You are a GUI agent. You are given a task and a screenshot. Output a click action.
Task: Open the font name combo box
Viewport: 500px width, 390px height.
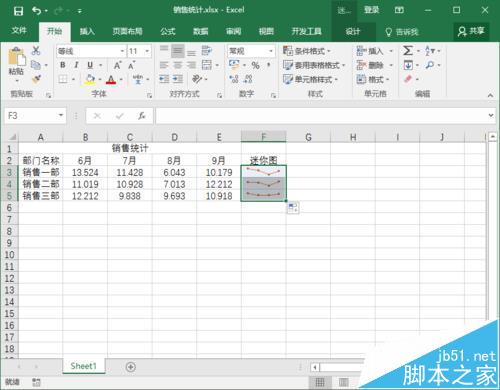point(91,51)
